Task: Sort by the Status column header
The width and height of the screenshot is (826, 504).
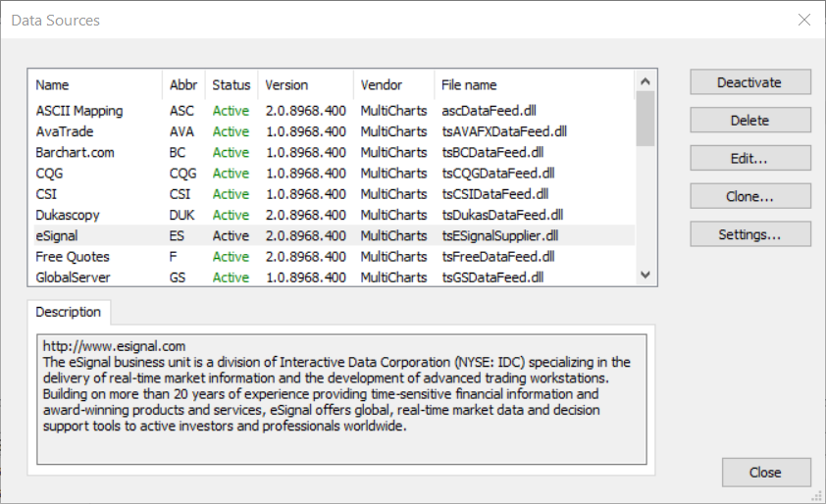Action: 232,84
